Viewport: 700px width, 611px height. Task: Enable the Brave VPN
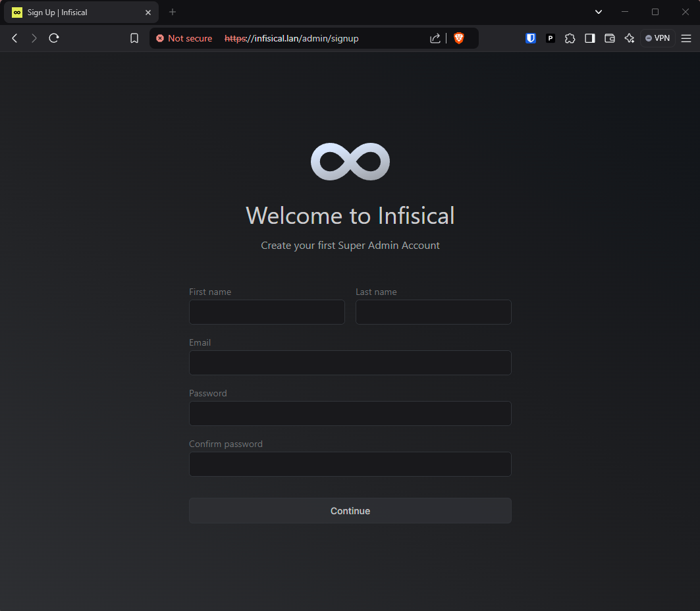(657, 38)
